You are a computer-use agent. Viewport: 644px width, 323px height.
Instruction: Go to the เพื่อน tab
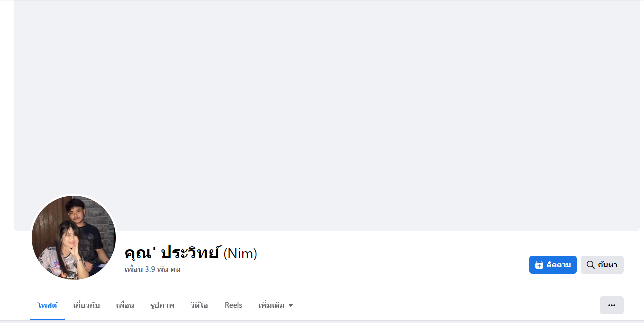125,305
